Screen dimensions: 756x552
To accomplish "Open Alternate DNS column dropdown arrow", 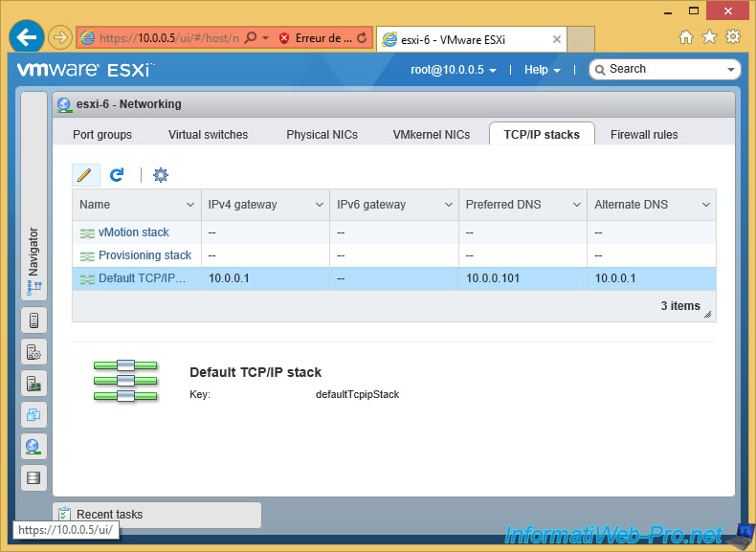I will 706,205.
